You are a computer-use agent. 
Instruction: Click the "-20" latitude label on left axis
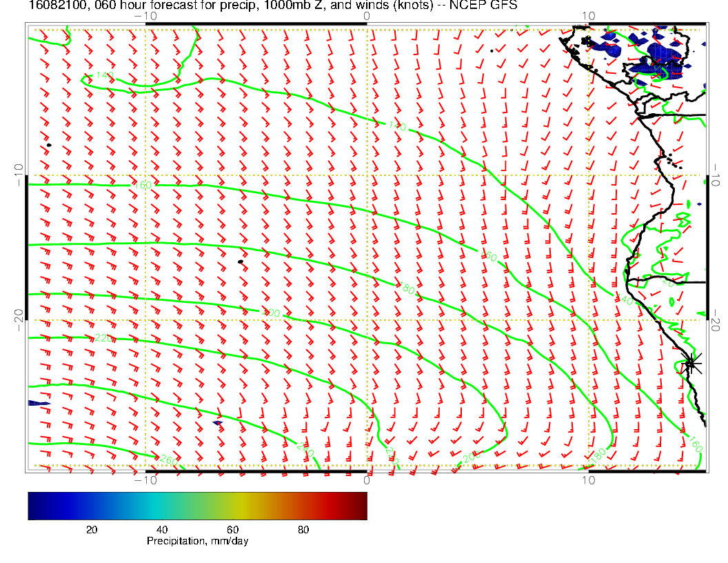pos(19,320)
